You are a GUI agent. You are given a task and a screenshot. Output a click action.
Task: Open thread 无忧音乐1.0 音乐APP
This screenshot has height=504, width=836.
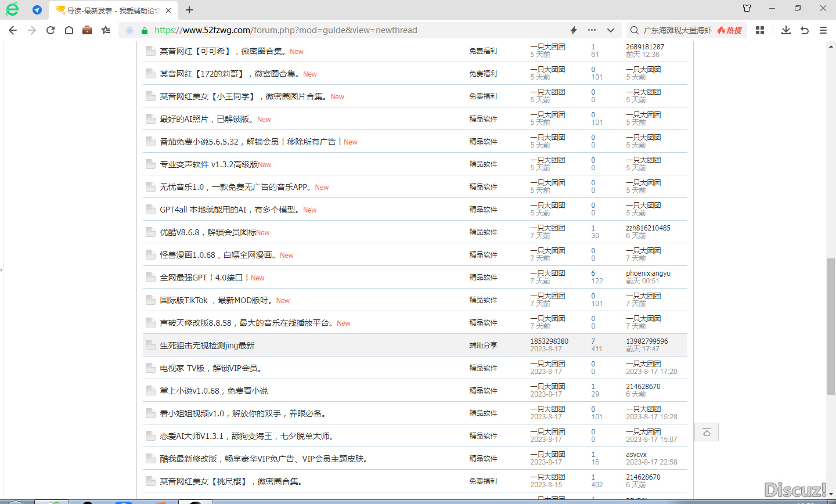236,187
